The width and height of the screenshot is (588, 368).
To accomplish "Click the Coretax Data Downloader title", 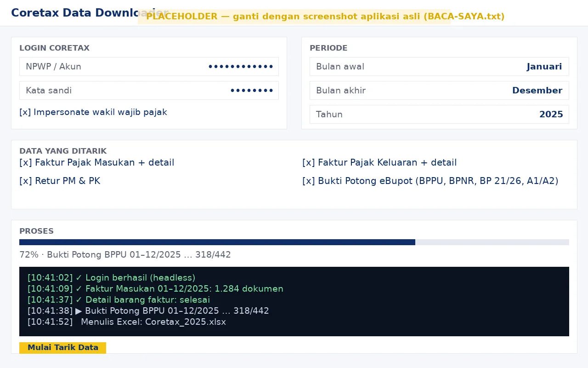I will [90, 13].
